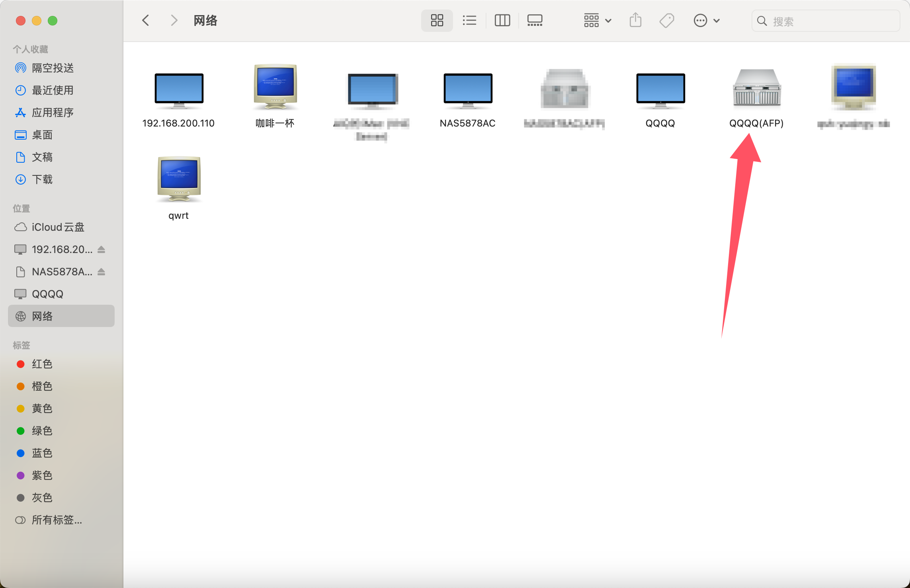Switch to column view
This screenshot has height=588, width=910.
click(502, 20)
